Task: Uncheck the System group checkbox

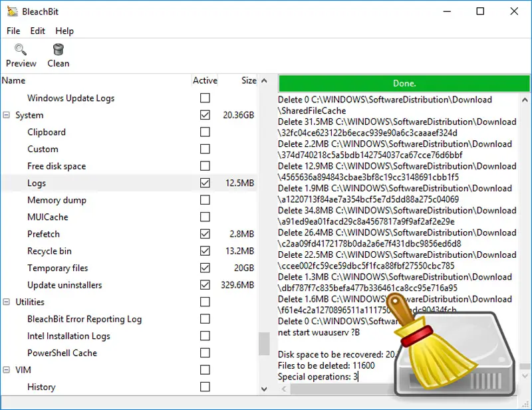Action: click(x=205, y=115)
